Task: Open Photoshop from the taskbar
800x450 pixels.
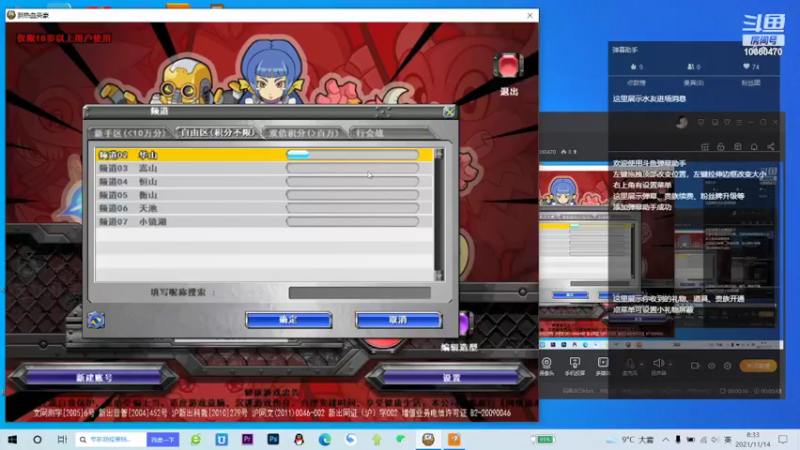Action: pos(273,439)
